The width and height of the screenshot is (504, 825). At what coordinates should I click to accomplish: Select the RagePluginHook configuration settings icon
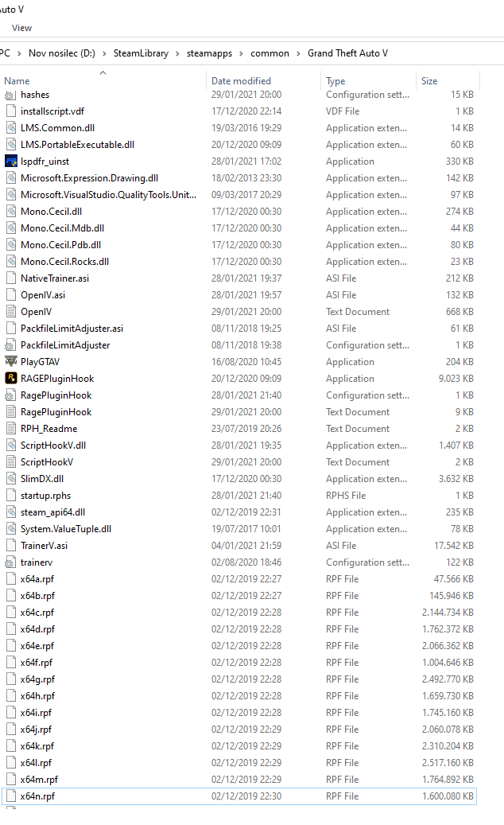tap(10, 395)
